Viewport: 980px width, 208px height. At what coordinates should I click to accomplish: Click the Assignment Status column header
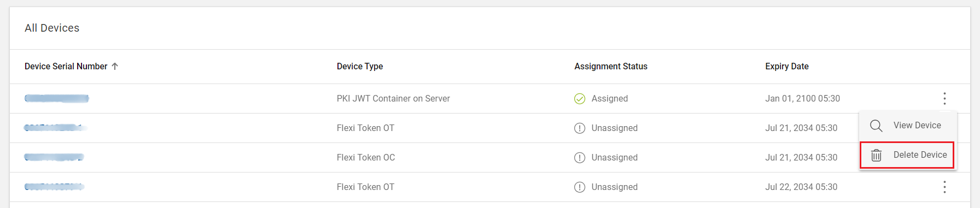click(x=611, y=66)
